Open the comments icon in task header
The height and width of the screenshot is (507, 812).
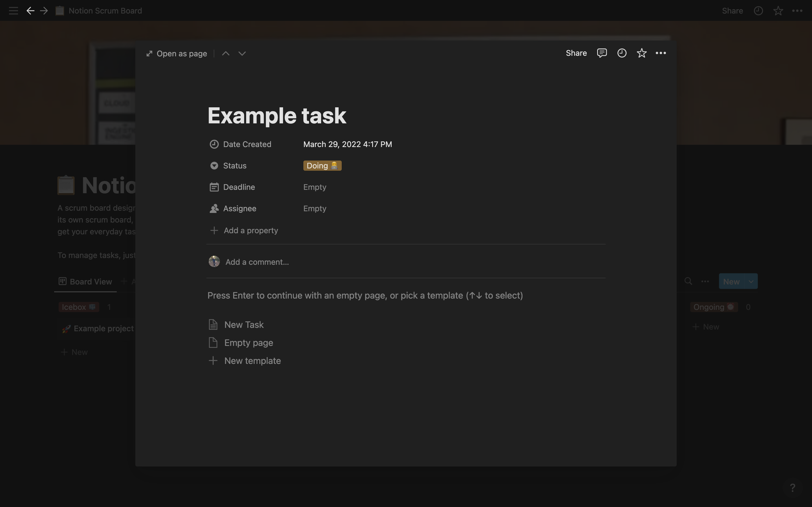tap(602, 53)
